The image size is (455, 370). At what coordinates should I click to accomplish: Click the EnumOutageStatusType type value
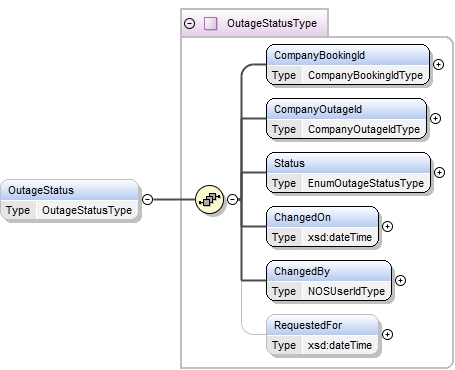[x=366, y=183]
